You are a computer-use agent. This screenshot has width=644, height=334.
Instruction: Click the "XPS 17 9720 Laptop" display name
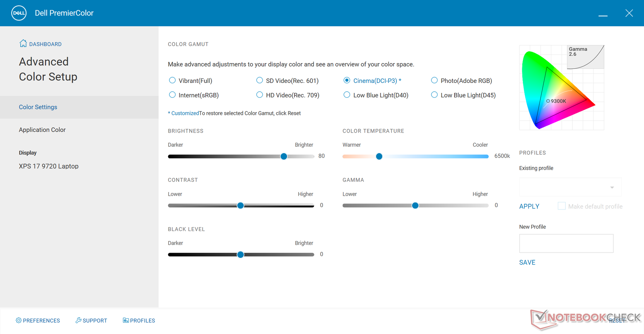[x=49, y=166]
